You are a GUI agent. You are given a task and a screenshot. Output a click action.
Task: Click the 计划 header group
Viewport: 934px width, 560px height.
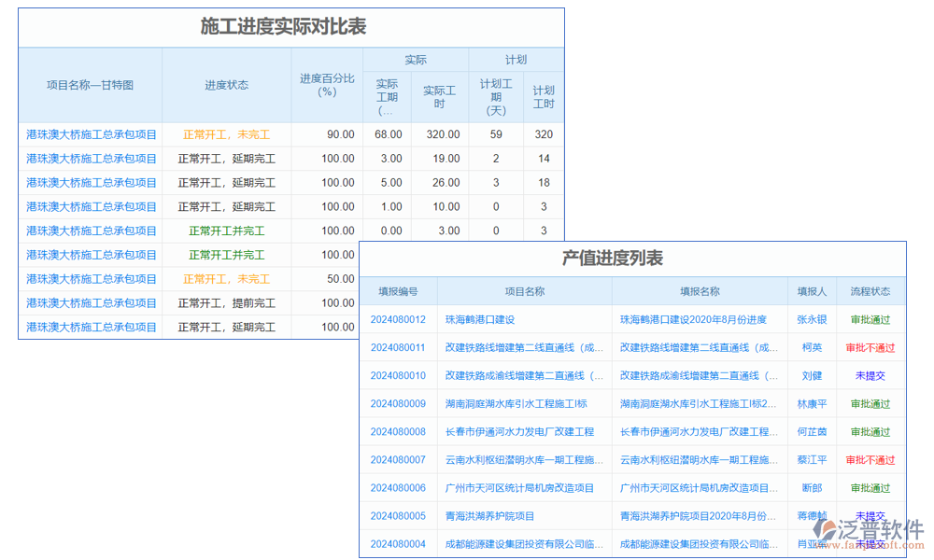(516, 59)
